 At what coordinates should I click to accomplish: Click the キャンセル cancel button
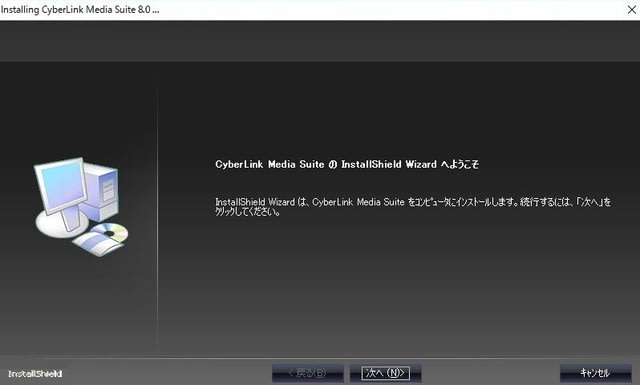(x=596, y=373)
